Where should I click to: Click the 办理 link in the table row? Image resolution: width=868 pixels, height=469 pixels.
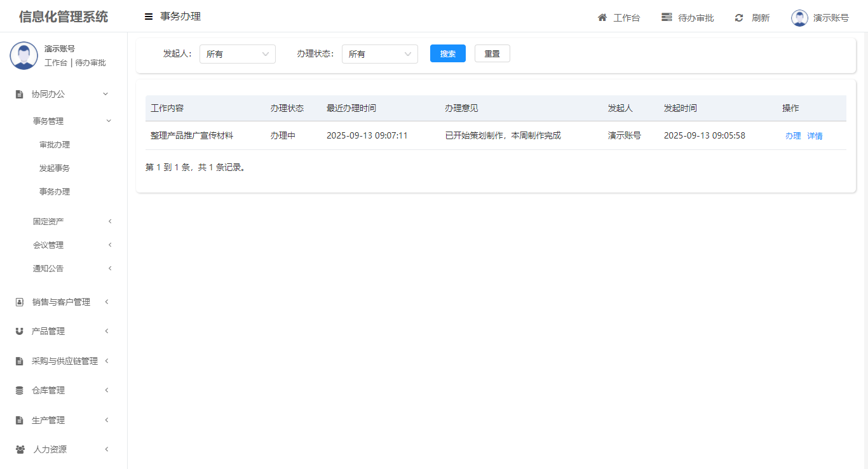click(x=793, y=135)
